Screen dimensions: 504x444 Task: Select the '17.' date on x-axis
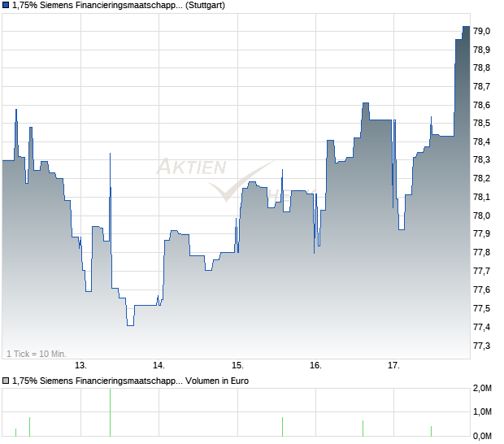click(394, 365)
